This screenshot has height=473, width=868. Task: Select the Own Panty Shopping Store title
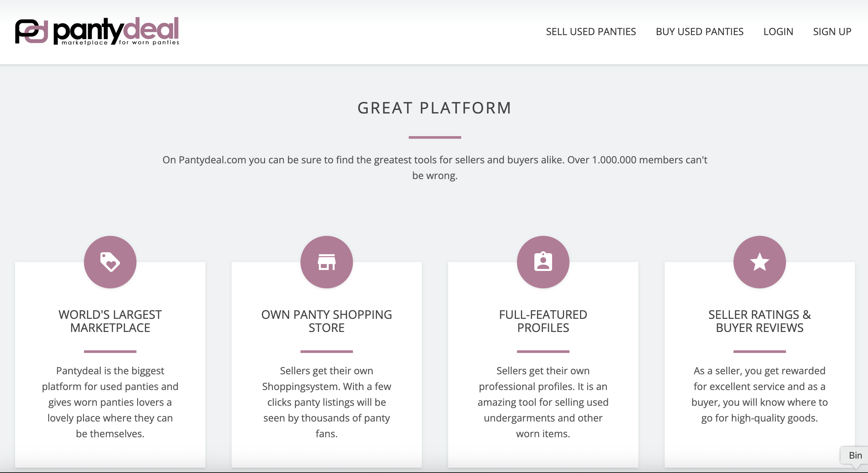(x=326, y=321)
